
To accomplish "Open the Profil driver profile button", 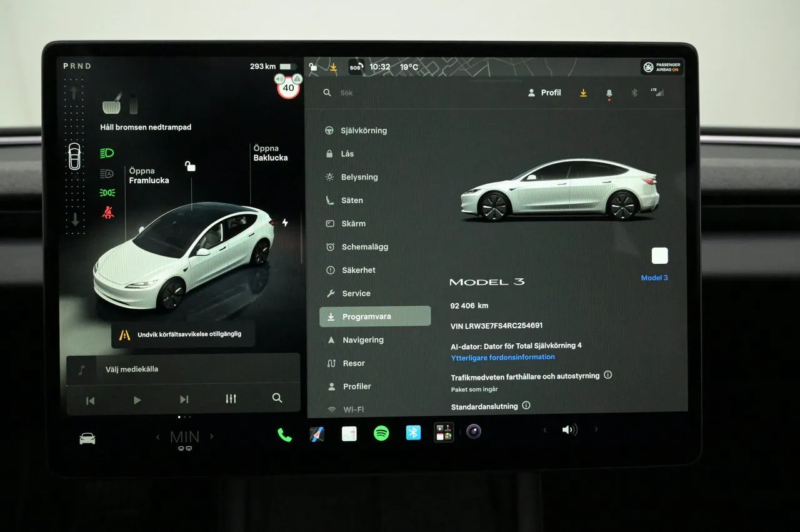I will (x=544, y=93).
